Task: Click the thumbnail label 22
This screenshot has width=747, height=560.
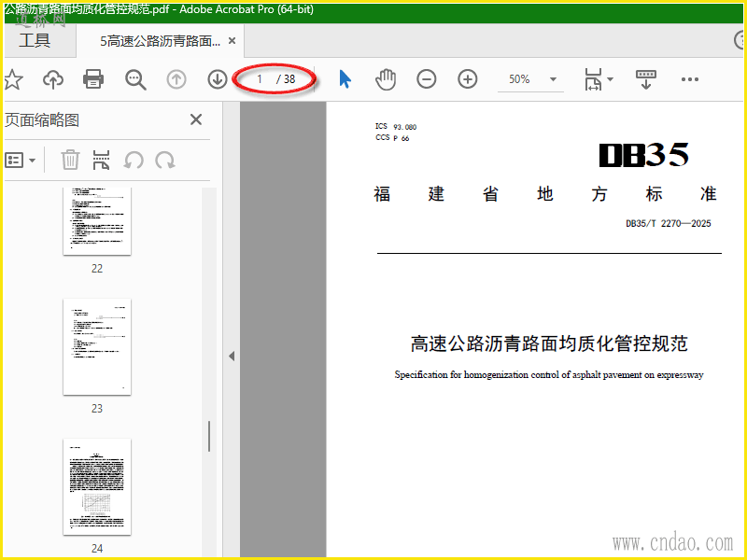Action: click(97, 269)
